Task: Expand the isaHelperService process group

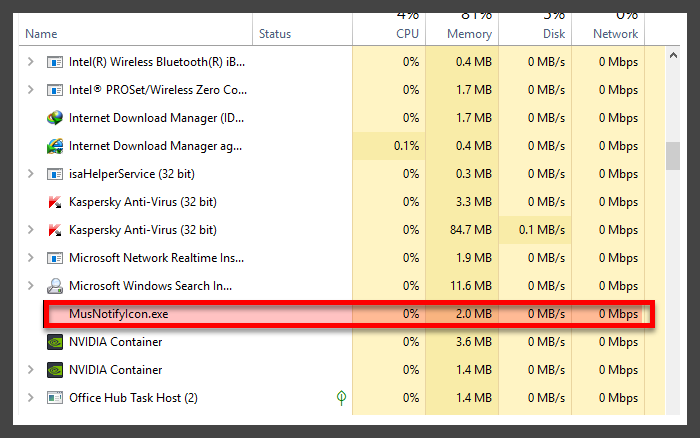Action: pyautogui.click(x=30, y=174)
